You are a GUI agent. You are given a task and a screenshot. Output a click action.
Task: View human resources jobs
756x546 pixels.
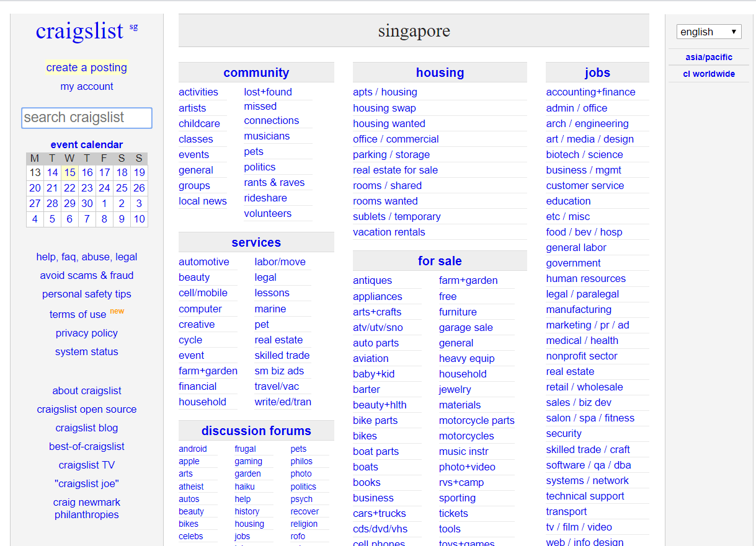586,278
